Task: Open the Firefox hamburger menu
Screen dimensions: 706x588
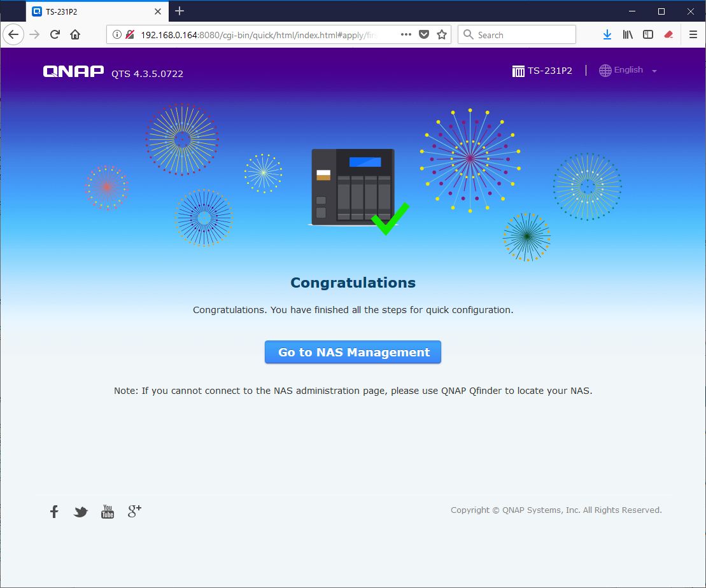Action: coord(693,34)
